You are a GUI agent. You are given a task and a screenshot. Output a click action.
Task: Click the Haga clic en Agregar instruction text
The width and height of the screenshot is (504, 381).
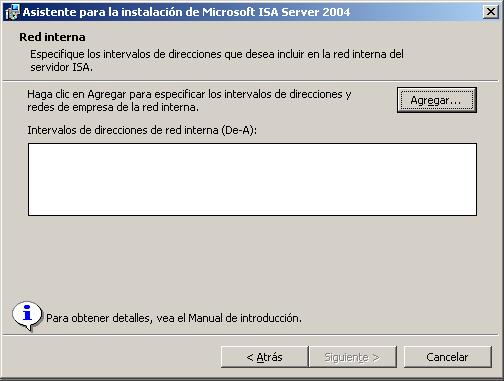pyautogui.click(x=189, y=100)
